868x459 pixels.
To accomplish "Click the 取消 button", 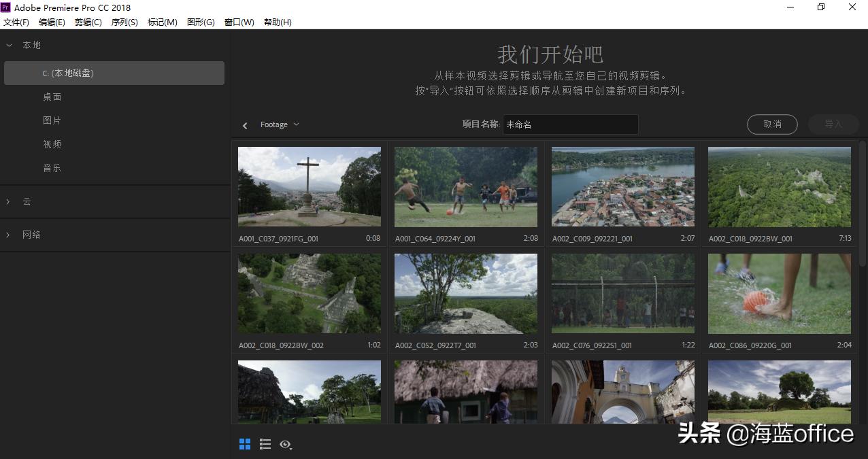I will click(x=772, y=124).
